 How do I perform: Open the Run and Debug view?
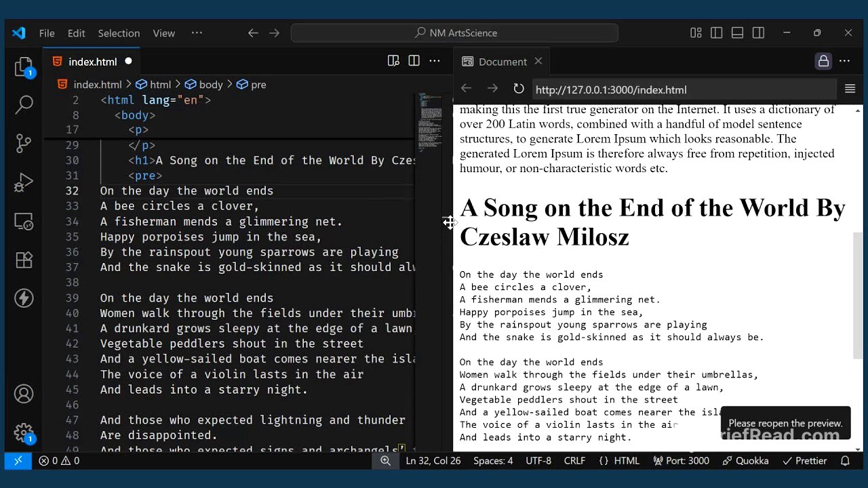tap(24, 182)
